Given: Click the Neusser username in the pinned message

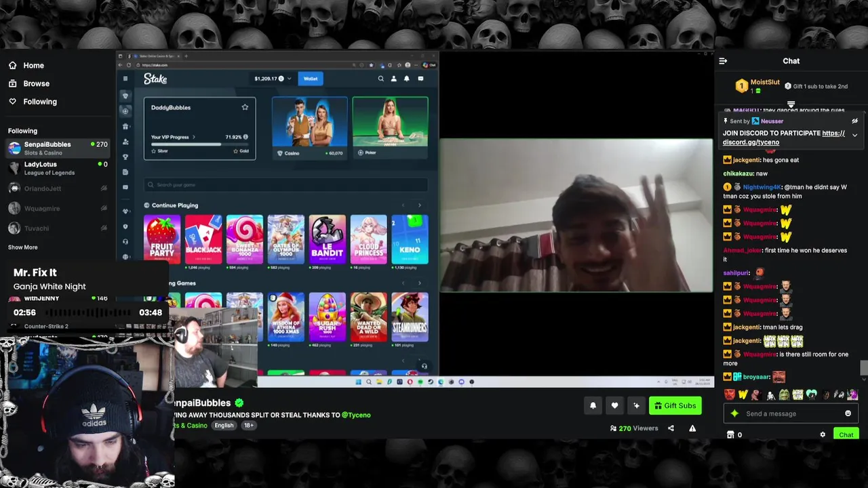Looking at the screenshot, I should pyautogui.click(x=772, y=121).
